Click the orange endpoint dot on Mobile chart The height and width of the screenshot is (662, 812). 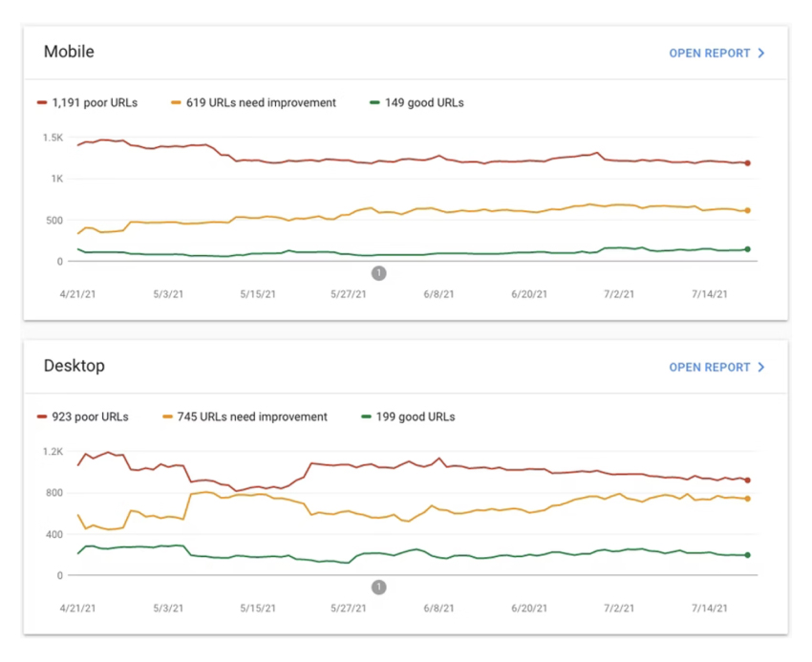point(747,210)
